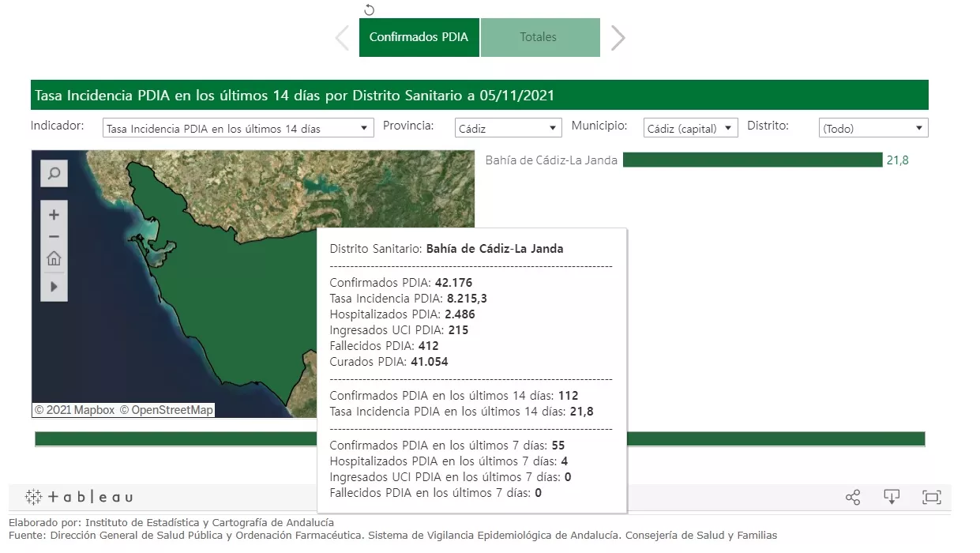Open the Indicador dropdown
Viewport: 980px width, 553px height.
[x=238, y=128]
